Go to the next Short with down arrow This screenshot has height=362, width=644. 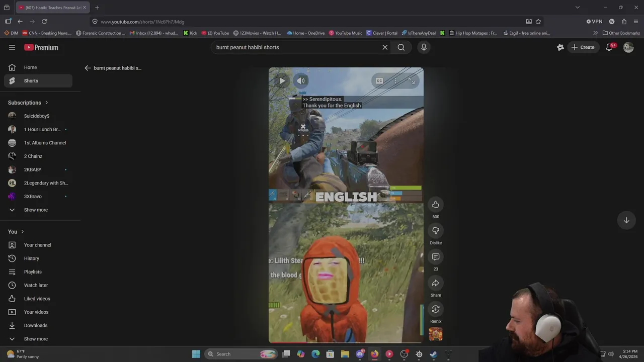click(x=626, y=220)
